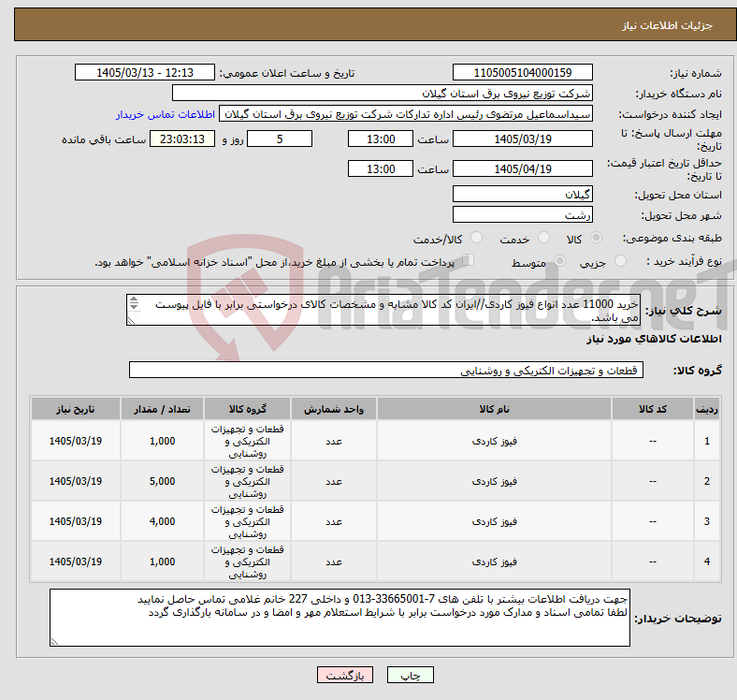Click the remaining time 23:03:13 field
Viewport: 737px width, 700px height.
point(182,139)
